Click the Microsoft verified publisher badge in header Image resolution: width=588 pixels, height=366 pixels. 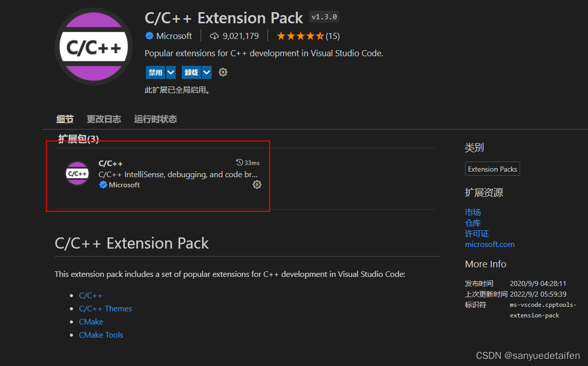[x=149, y=36]
